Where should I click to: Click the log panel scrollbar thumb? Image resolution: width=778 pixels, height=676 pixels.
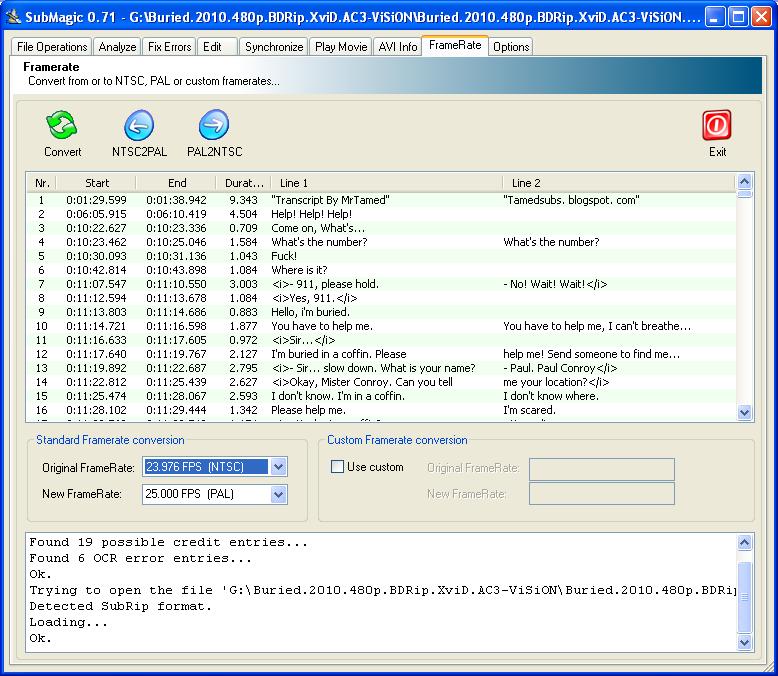(x=744, y=597)
